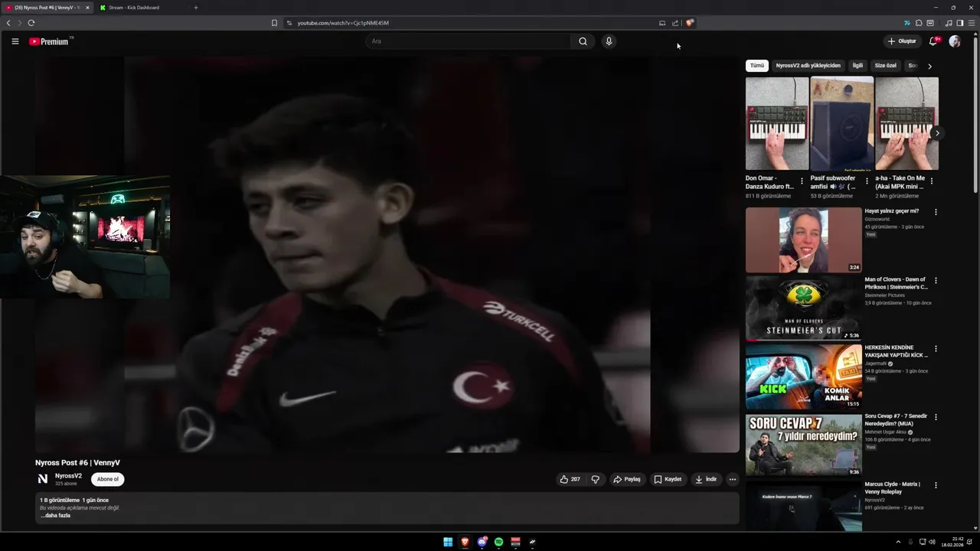Click the Abone ol subscribe button
Viewport: 980px width, 551px height.
pyautogui.click(x=107, y=479)
